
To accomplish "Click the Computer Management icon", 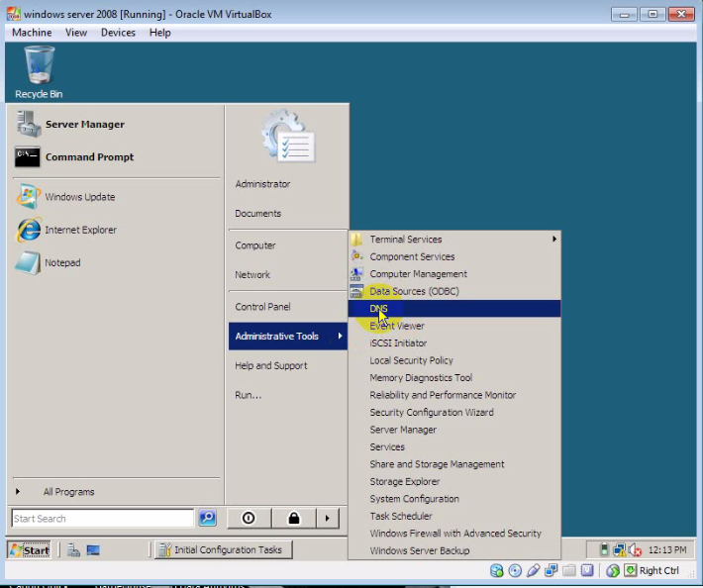I will pos(356,274).
